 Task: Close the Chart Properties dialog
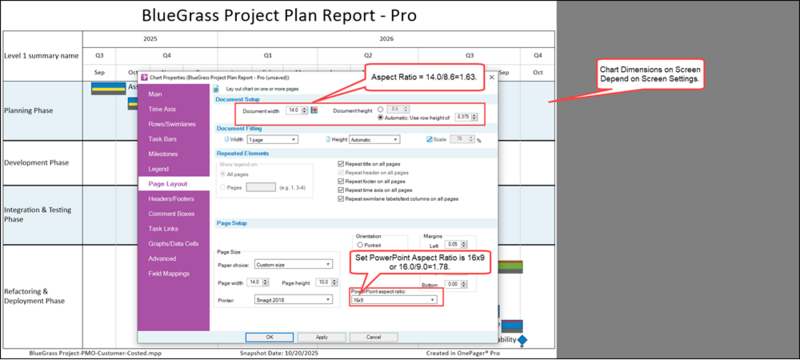(x=491, y=78)
